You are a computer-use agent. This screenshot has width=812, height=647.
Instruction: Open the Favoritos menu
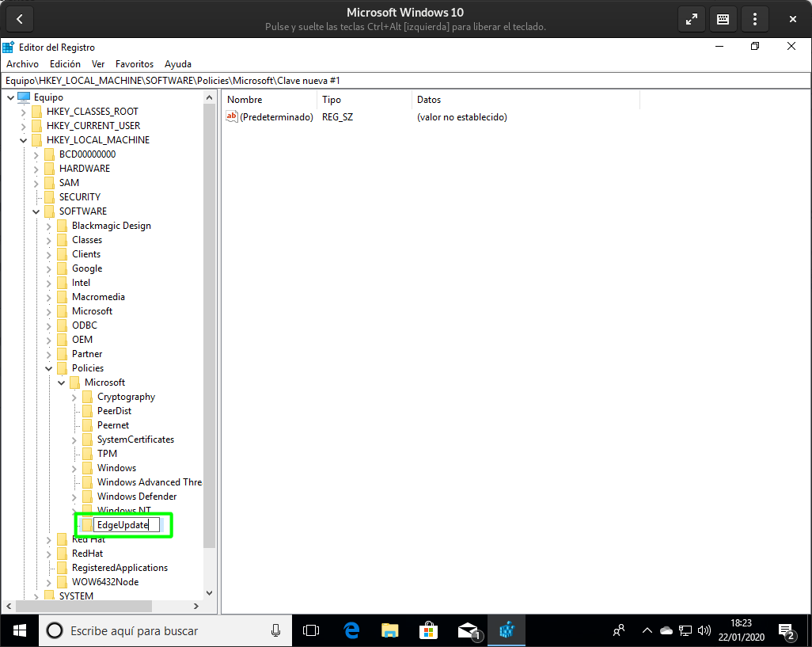135,63
